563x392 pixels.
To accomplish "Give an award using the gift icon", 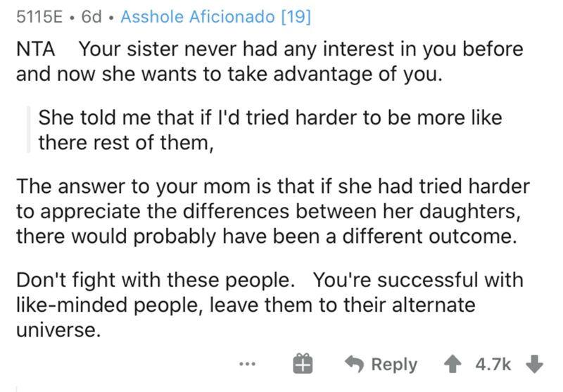I will coord(303,364).
